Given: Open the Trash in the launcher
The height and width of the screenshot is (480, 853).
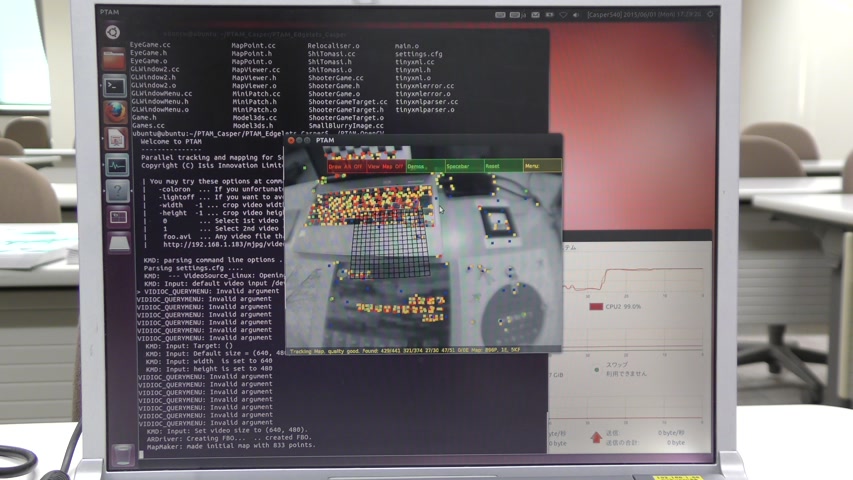Looking at the screenshot, I should pos(122,454).
